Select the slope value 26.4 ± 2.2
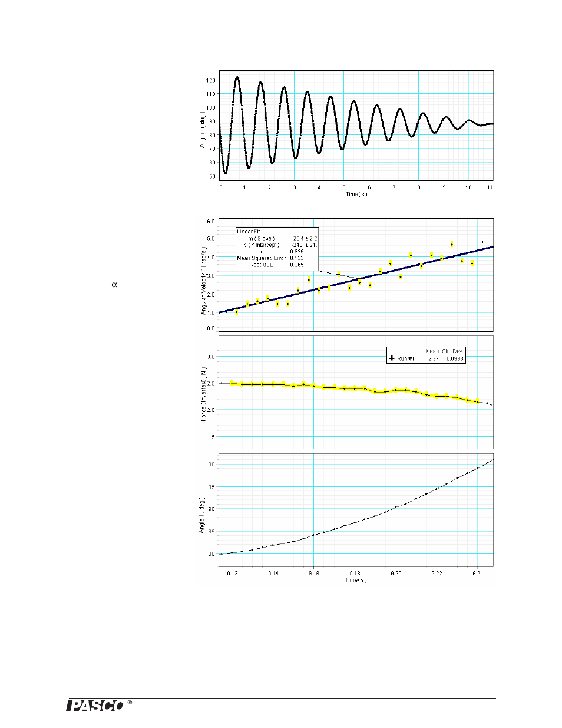Screen dimensions: 562x728 [x=305, y=238]
